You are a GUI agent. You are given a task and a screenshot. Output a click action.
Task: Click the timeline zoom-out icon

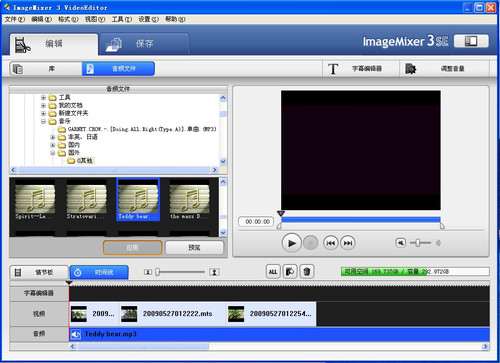coord(148,272)
